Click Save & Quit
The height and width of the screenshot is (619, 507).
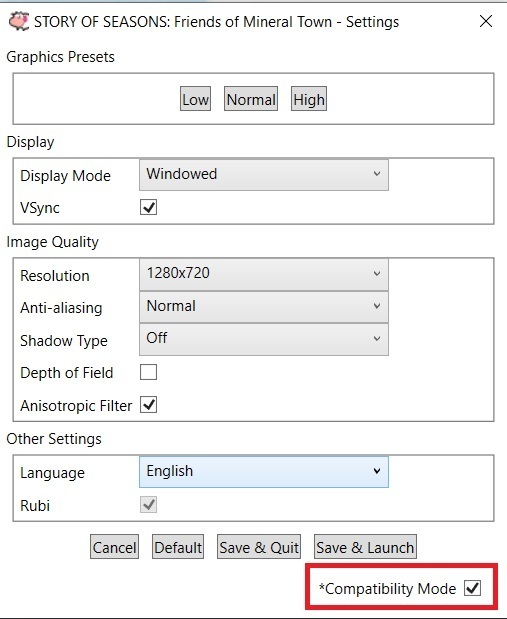(259, 547)
